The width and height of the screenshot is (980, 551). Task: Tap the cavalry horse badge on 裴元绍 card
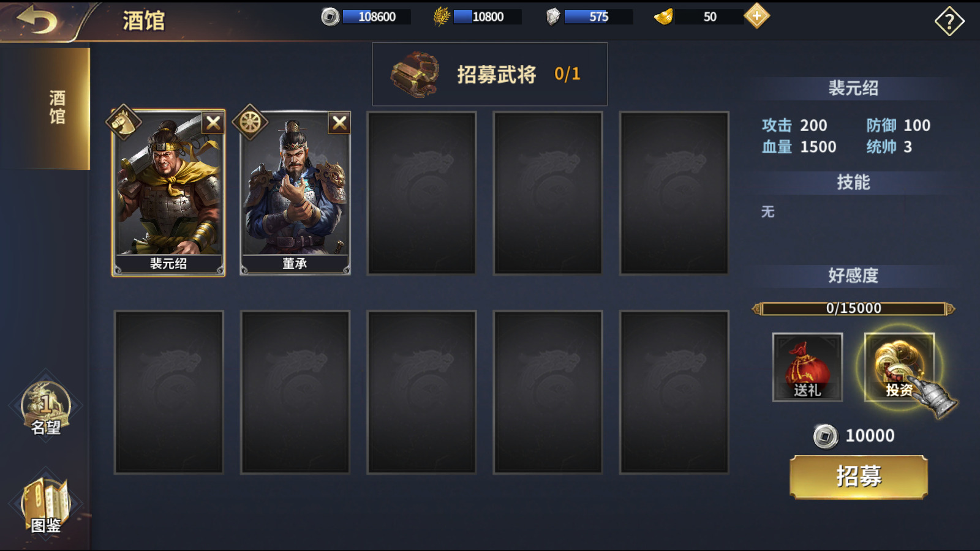click(123, 122)
